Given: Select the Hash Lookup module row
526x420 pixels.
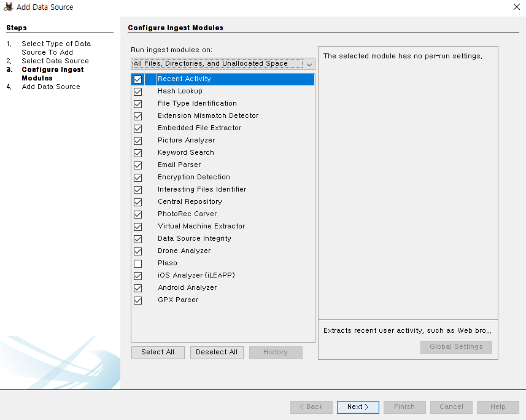Looking at the screenshot, I should tap(223, 91).
